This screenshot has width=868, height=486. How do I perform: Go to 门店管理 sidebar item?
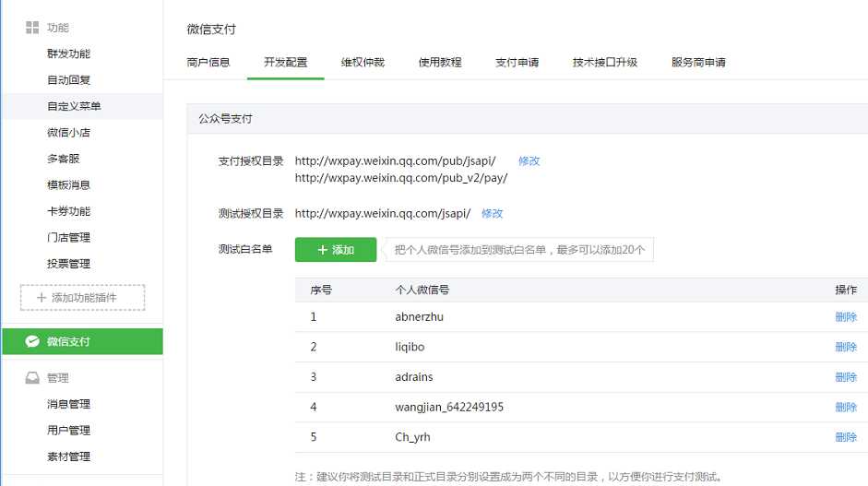click(x=68, y=237)
